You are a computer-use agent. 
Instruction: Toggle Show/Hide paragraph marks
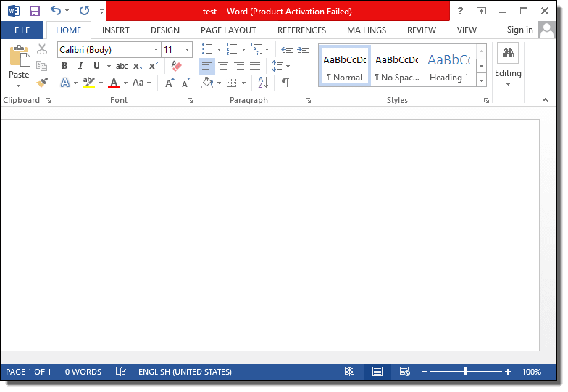285,83
